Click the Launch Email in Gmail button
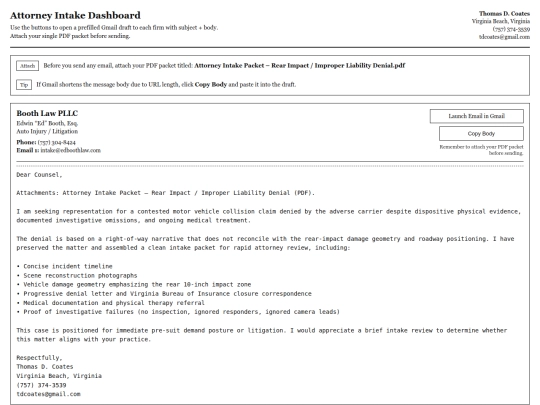The height and width of the screenshot is (405, 540). (476, 116)
